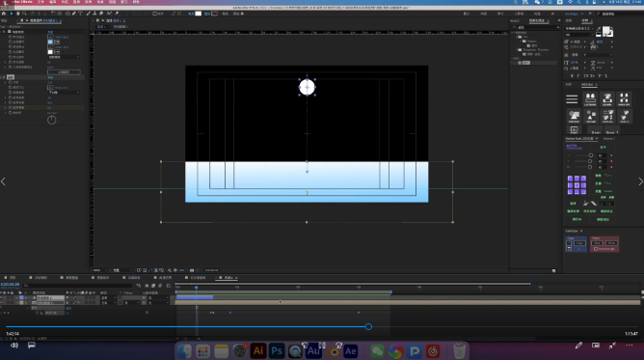Toggle the checkbox in EaseCopy paste group

pyautogui.click(x=596, y=249)
